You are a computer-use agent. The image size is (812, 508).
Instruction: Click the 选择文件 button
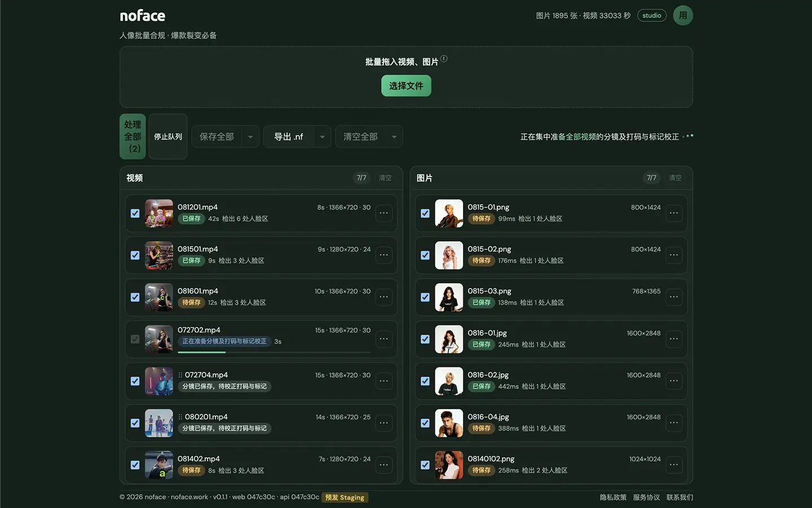(406, 86)
